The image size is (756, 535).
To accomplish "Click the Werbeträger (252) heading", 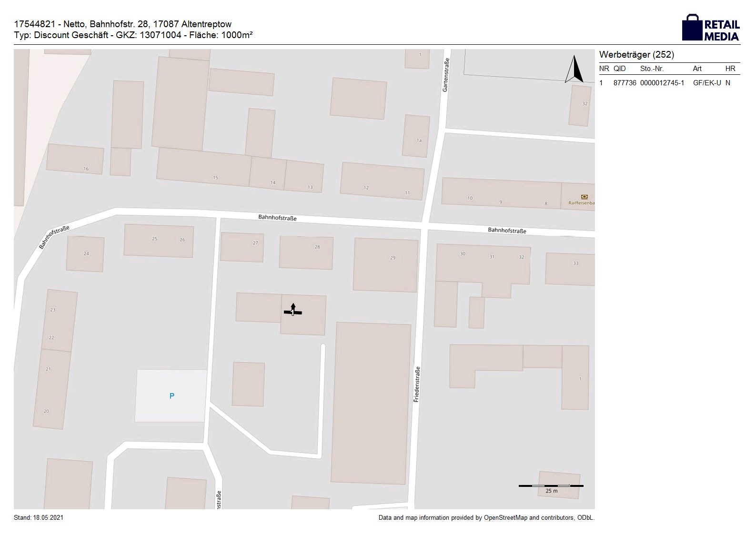I will pos(636,55).
